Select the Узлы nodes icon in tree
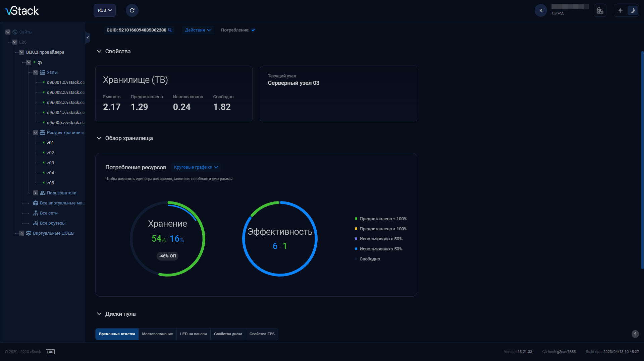The width and height of the screenshot is (644, 361). point(42,72)
